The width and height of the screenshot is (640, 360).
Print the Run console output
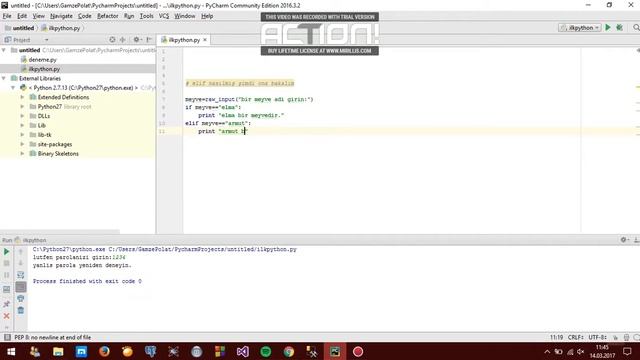tap(21, 299)
